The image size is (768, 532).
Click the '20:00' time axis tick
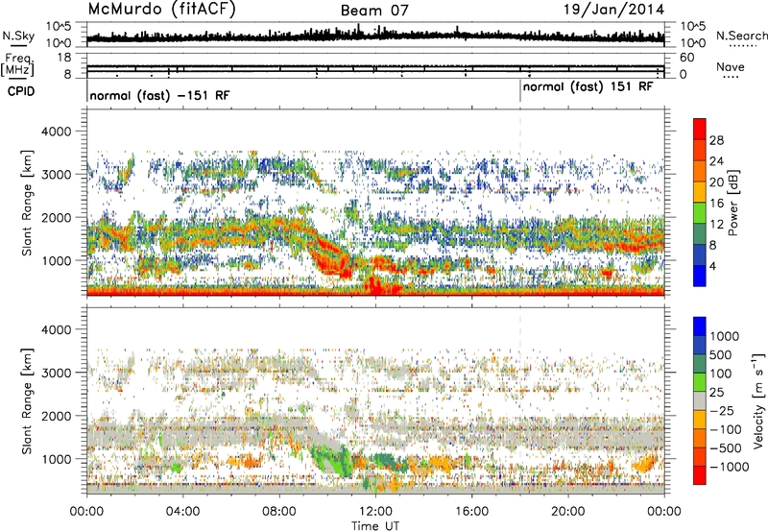(567, 512)
